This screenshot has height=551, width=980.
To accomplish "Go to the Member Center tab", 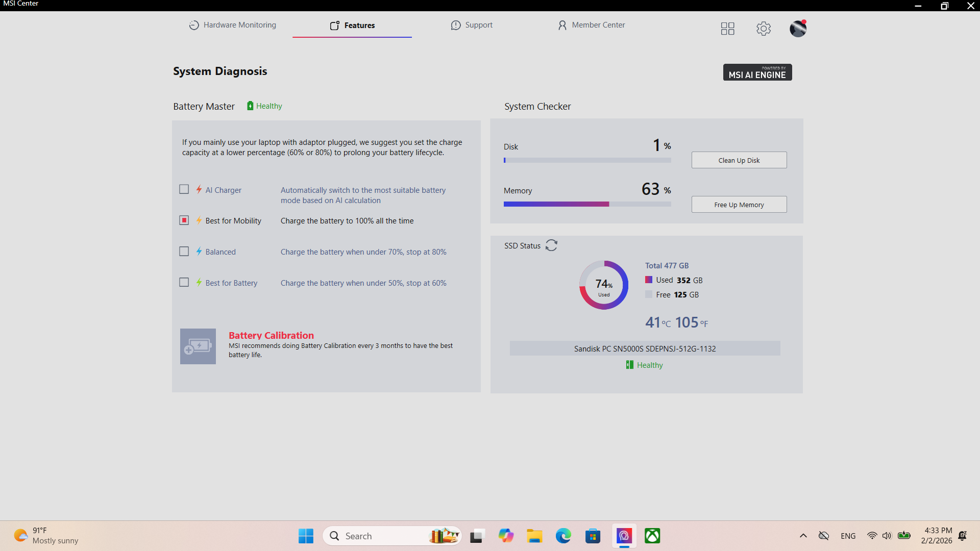I will pyautogui.click(x=591, y=25).
